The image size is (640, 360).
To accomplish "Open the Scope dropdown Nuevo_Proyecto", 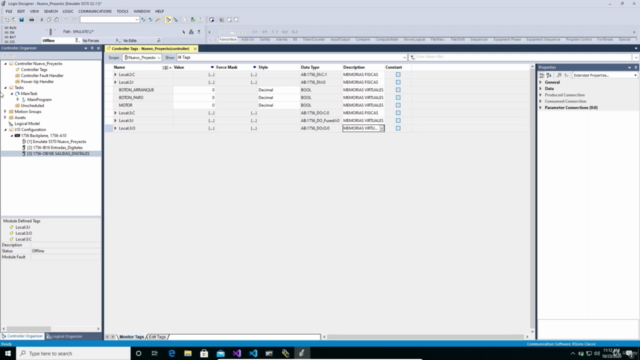I will point(142,58).
